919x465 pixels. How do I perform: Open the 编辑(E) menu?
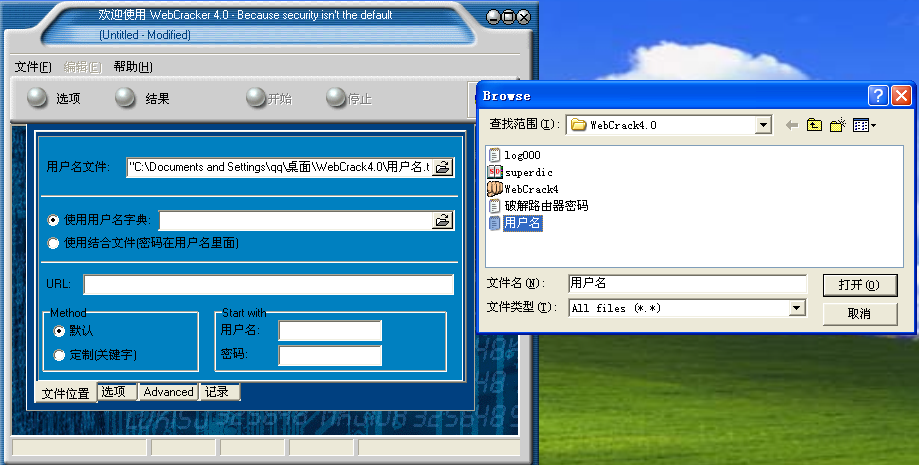tap(83, 67)
